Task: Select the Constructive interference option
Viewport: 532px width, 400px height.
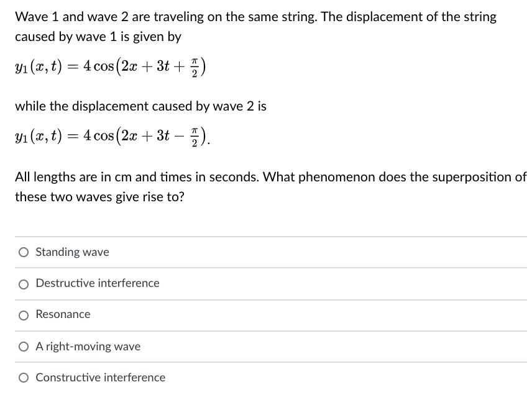Action: 23,377
